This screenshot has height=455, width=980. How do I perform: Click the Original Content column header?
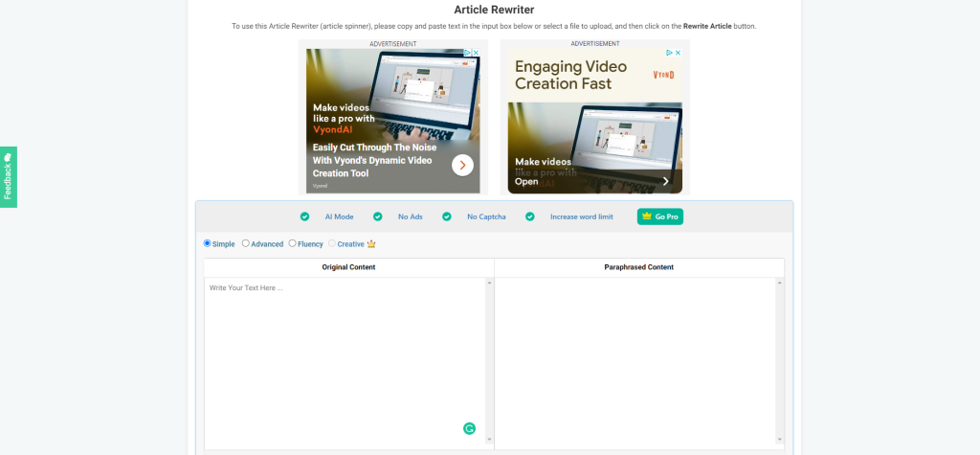[x=348, y=267]
